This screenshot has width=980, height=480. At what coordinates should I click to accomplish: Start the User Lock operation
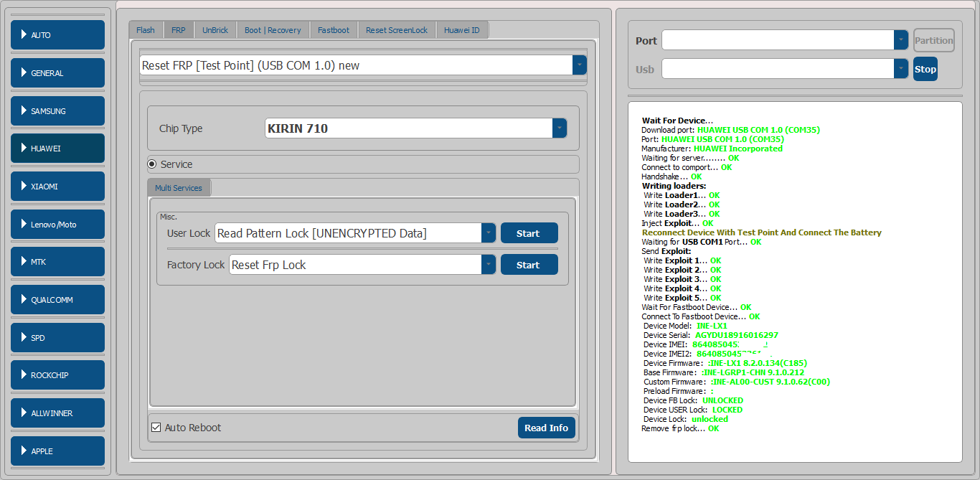529,233
